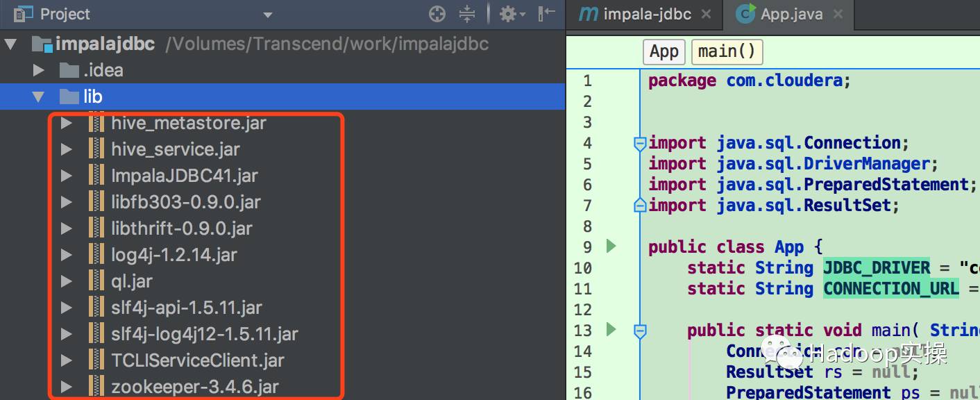Close the App.java tab
The width and height of the screenshot is (980, 400).
click(x=838, y=14)
